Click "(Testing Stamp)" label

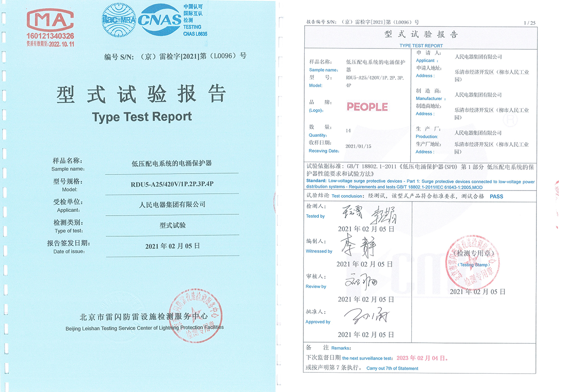click(x=473, y=265)
